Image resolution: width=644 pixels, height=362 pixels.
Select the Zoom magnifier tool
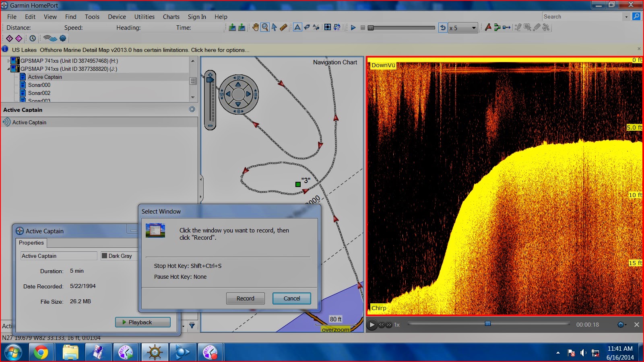[265, 27]
